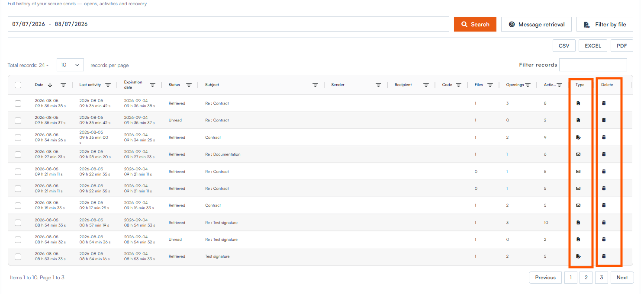The image size is (644, 294).
Task: Focus the Filter records text box
Action: point(593,65)
